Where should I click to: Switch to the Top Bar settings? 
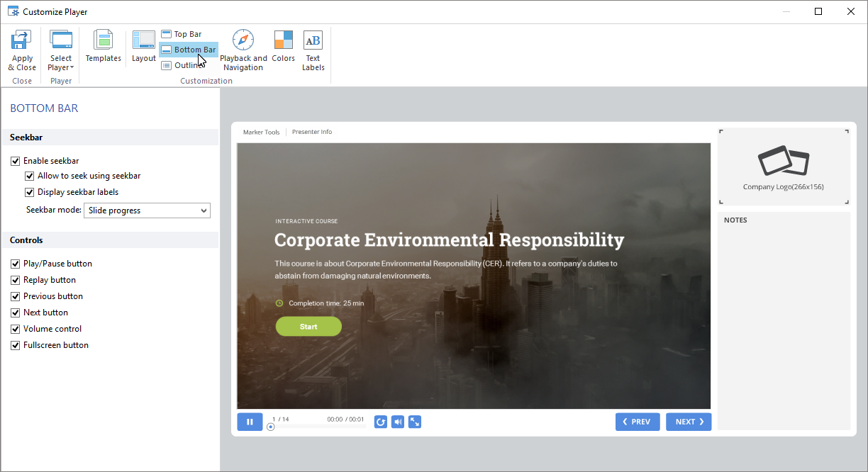[x=182, y=34]
